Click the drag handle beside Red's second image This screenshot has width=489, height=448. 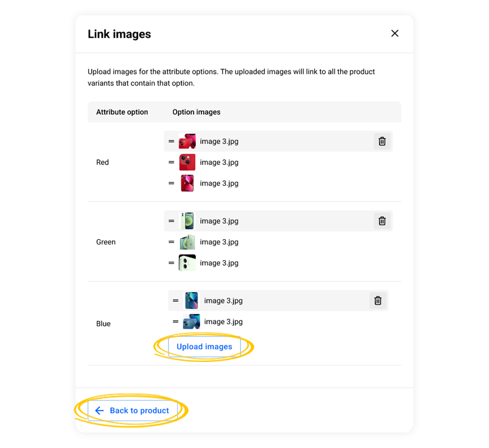tap(172, 162)
